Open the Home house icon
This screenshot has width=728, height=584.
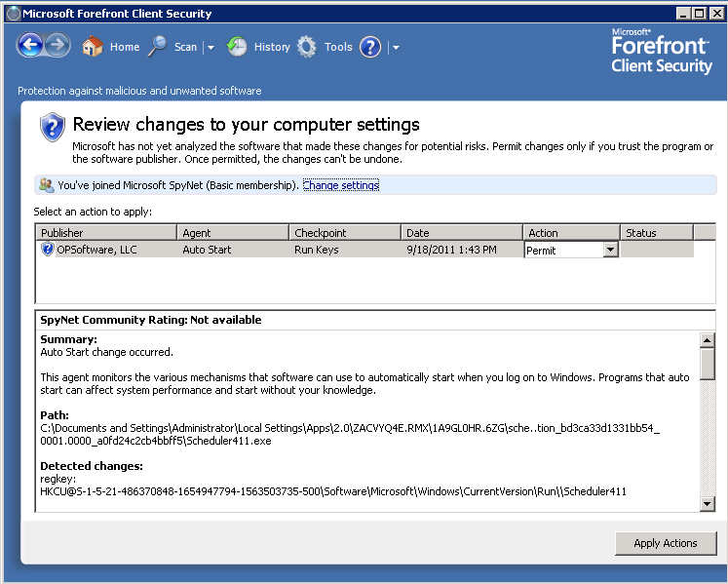pyautogui.click(x=93, y=47)
